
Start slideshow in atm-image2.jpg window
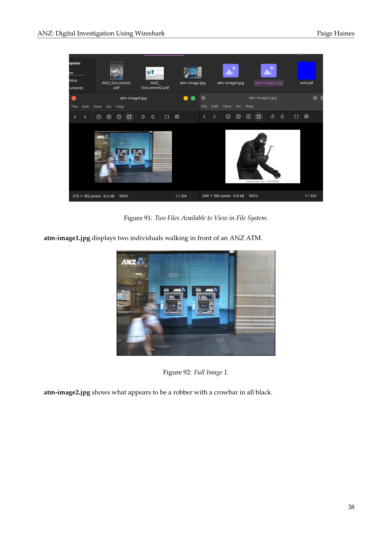pyautogui.click(x=306, y=117)
